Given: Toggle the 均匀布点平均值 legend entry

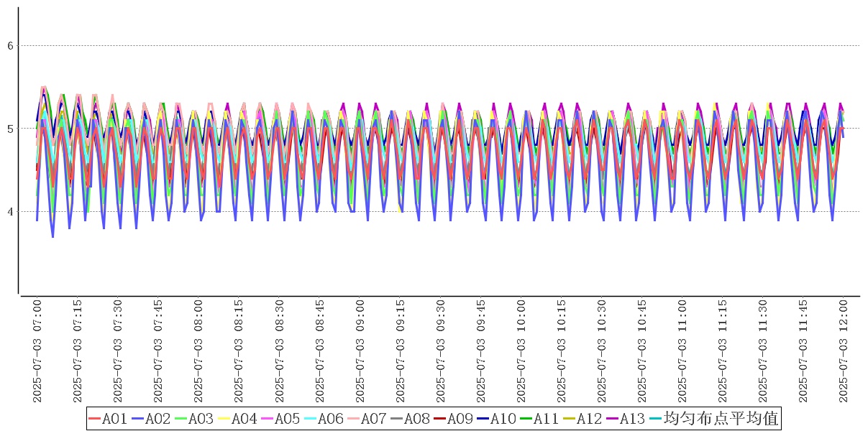Looking at the screenshot, I should (x=712, y=419).
